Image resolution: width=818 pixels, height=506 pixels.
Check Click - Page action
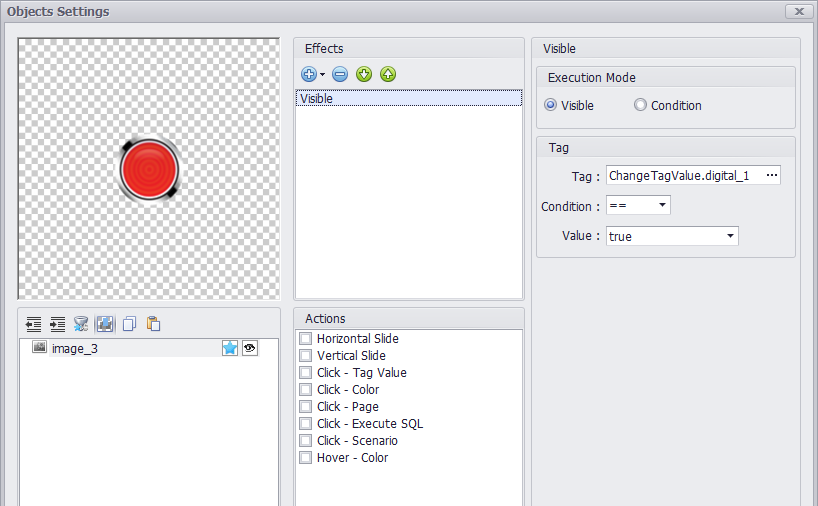[306, 406]
